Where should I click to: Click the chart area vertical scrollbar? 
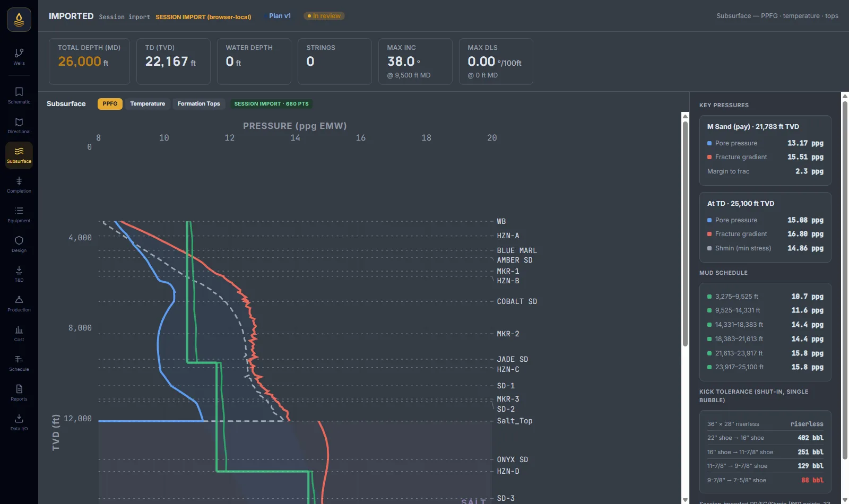coord(685,308)
